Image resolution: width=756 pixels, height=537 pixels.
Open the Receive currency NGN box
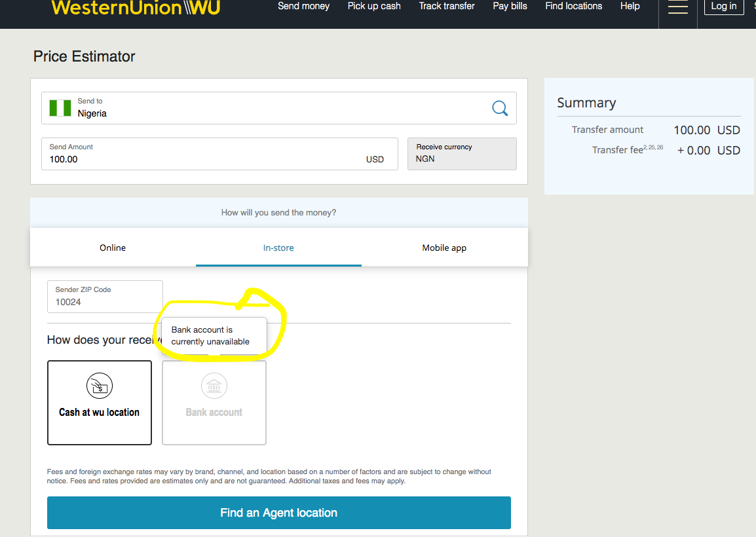[462, 154]
